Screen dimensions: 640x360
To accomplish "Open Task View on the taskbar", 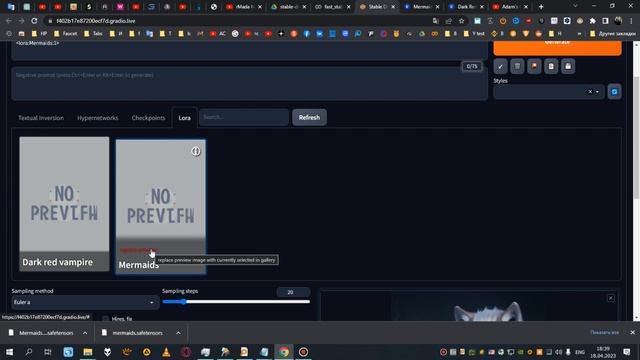I will [x=48, y=352].
